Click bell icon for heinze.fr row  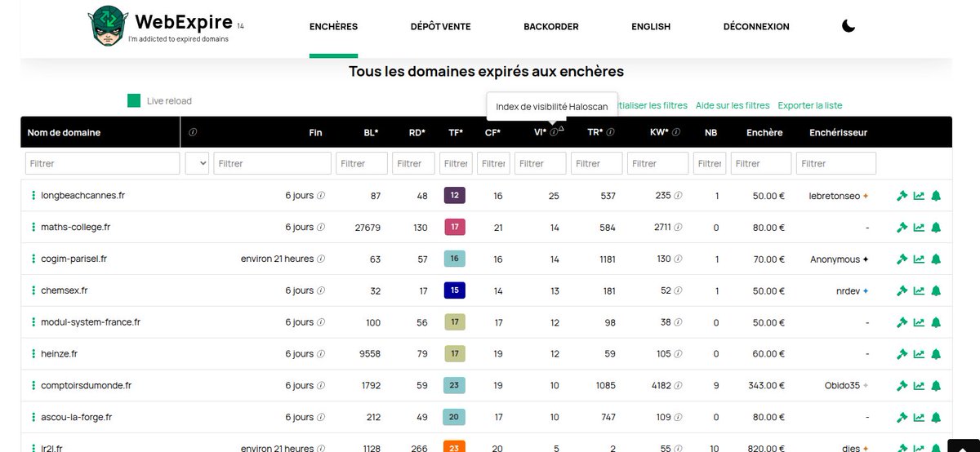click(x=936, y=354)
